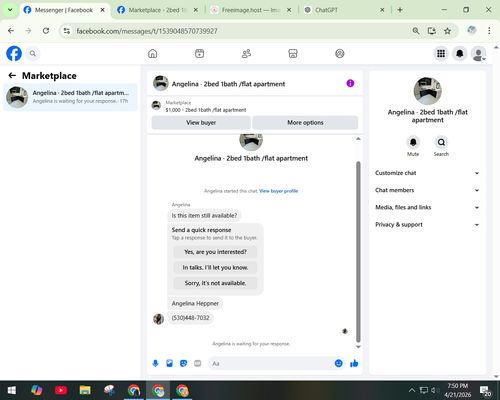The height and width of the screenshot is (400, 500).
Task: Mute the conversation with bell icon
Action: (413, 142)
